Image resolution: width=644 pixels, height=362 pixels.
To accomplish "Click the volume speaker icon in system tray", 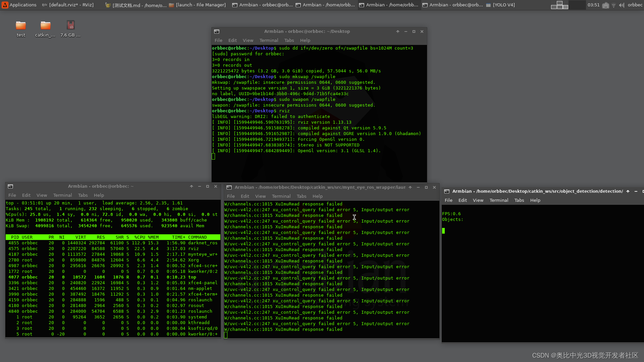I will [621, 5].
